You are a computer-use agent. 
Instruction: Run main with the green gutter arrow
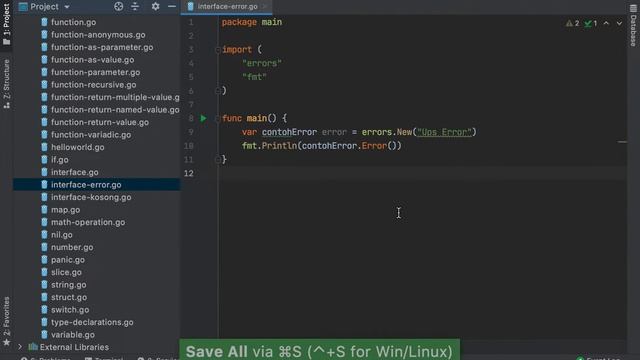(x=203, y=118)
